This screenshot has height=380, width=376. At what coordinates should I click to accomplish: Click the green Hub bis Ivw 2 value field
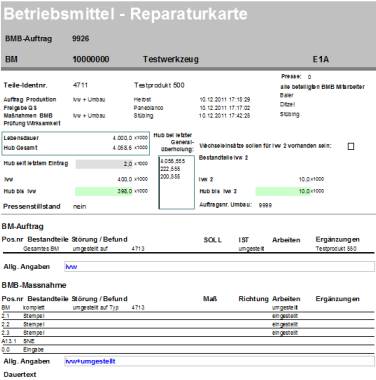[283, 191]
